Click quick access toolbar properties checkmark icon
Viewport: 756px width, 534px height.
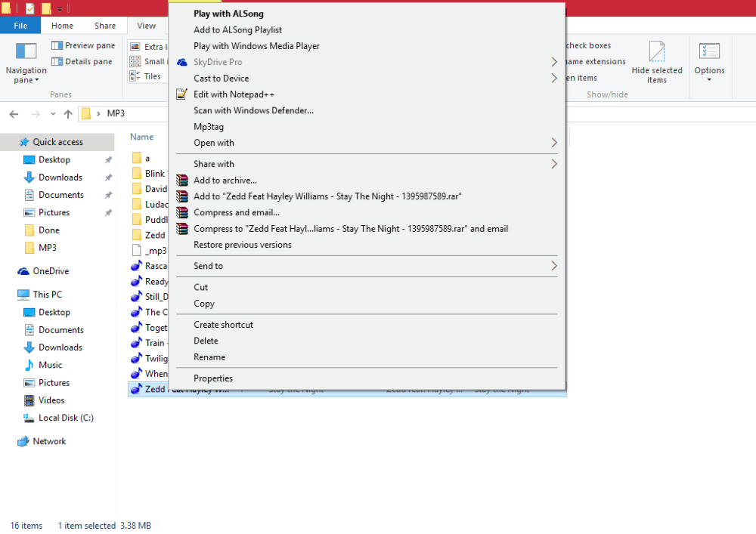coord(30,8)
